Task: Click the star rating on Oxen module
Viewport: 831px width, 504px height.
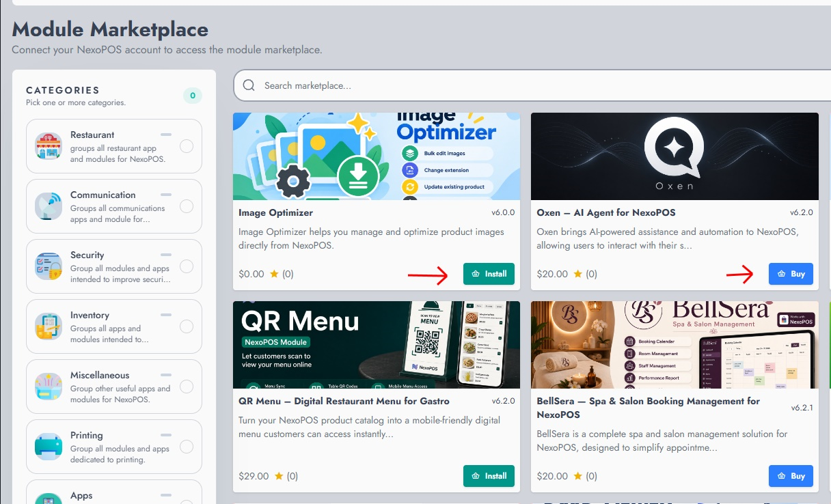Action: [x=577, y=274]
